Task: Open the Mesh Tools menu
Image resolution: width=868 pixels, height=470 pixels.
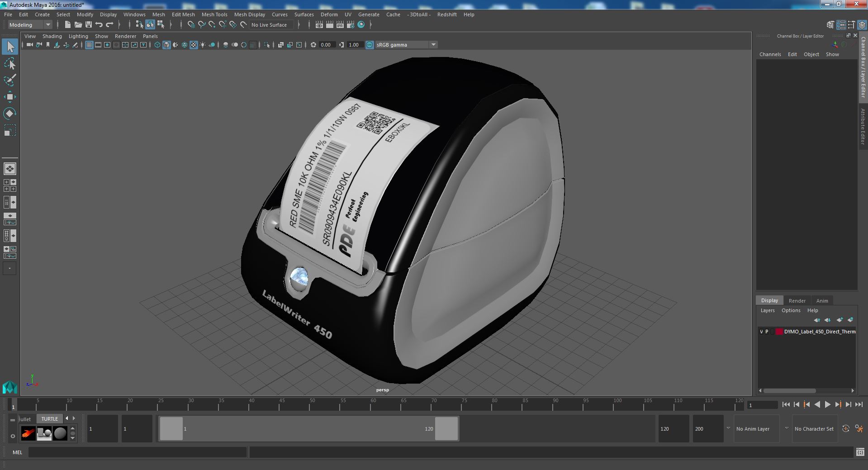Action: click(x=214, y=14)
